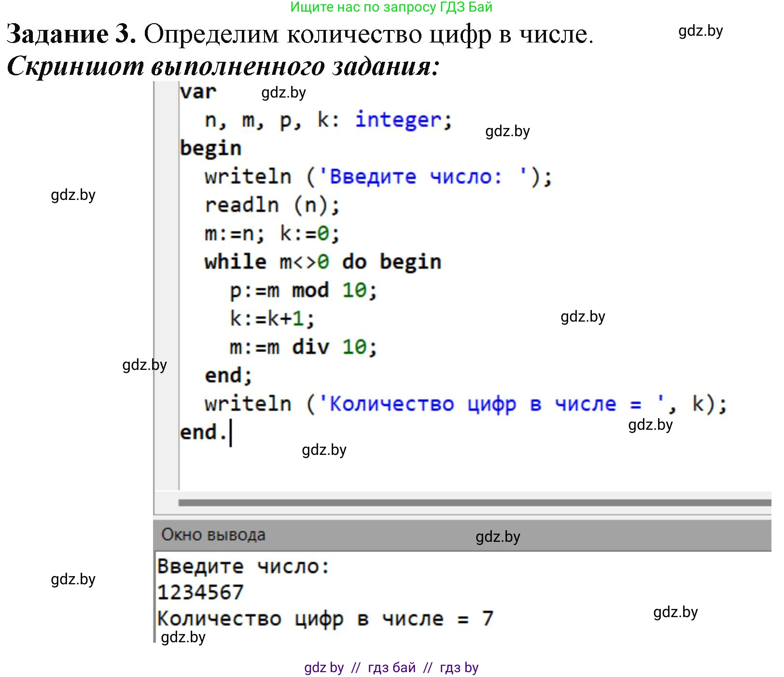This screenshot has height=677, width=784.
Task: Click the green 'Ищите нас по запросу ГДЗ Бай' text
Action: coord(391,7)
